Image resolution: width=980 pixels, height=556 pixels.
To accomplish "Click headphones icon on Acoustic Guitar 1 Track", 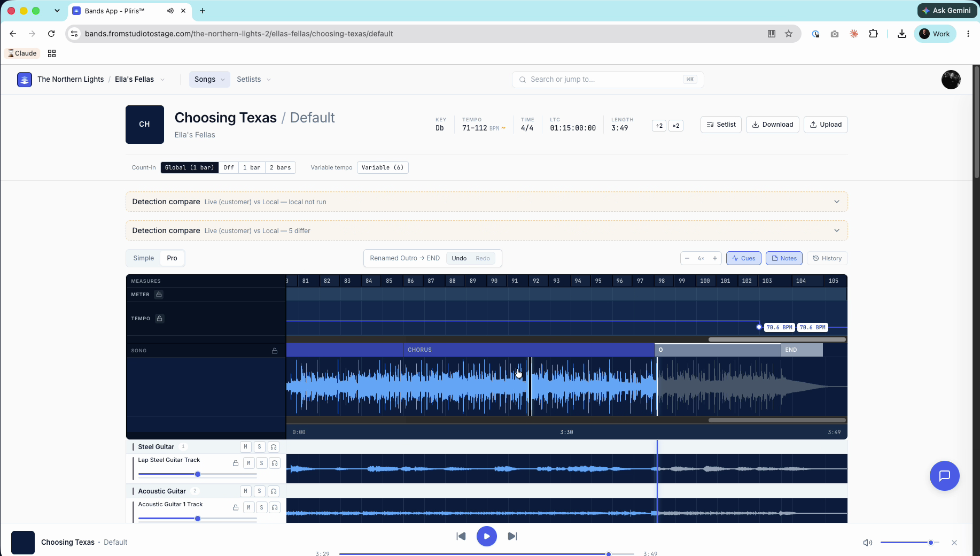I will 275,507.
